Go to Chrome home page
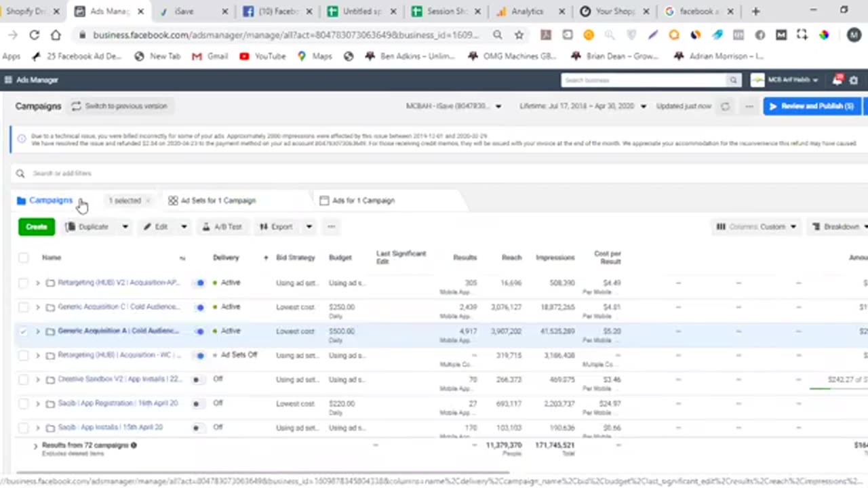 click(56, 35)
